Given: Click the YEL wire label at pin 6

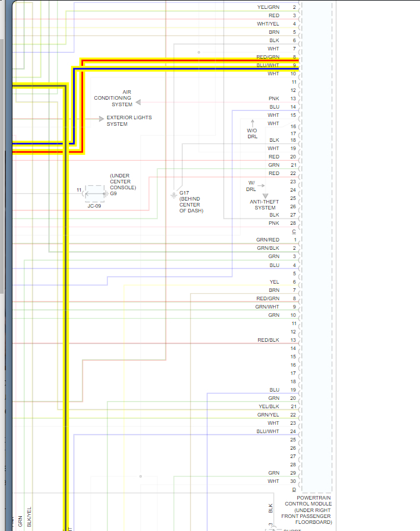Looking at the screenshot, I should pyautogui.click(x=274, y=282).
